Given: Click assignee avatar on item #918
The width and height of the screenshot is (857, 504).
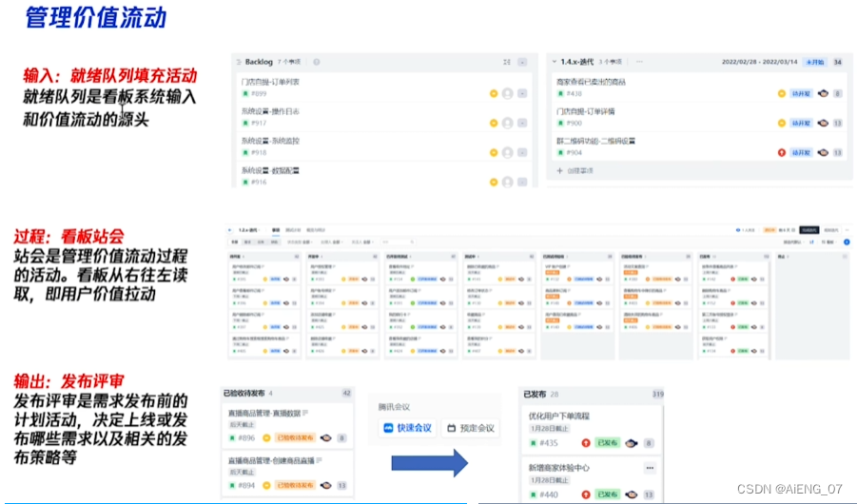Looking at the screenshot, I should (508, 152).
